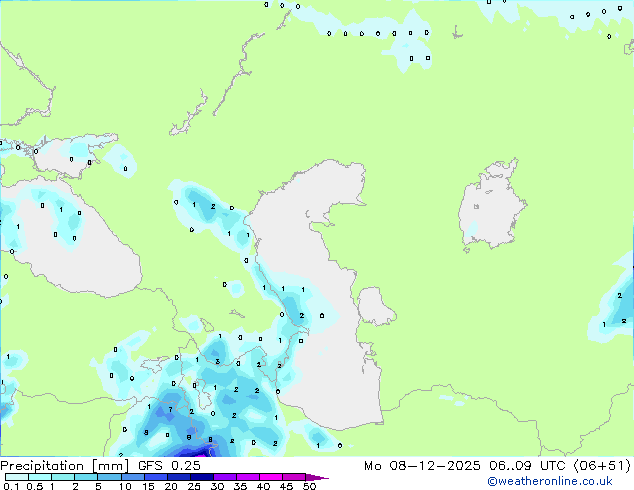The height and width of the screenshot is (490, 634).
Task: Click the precipitation value '7' on the map
Action: [171, 410]
